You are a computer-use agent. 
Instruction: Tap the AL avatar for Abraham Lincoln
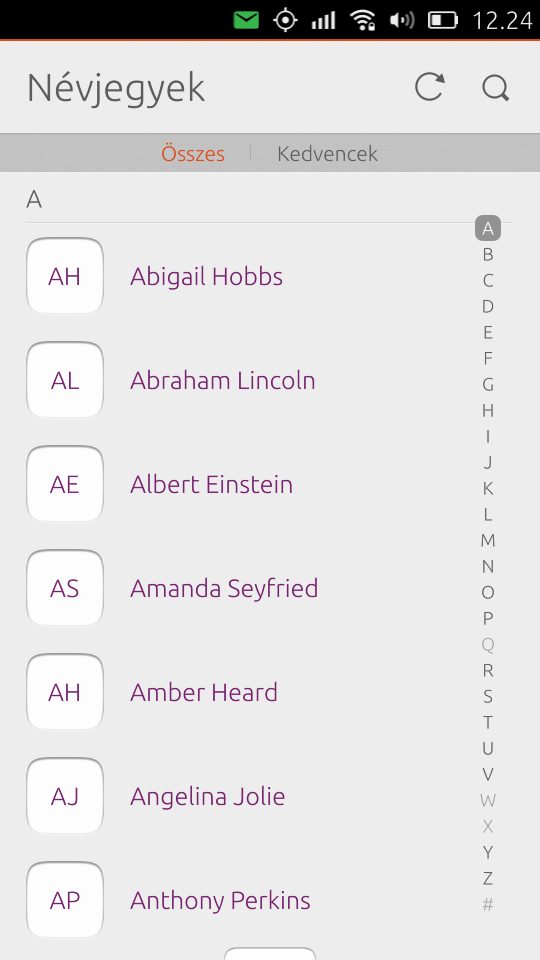[65, 380]
